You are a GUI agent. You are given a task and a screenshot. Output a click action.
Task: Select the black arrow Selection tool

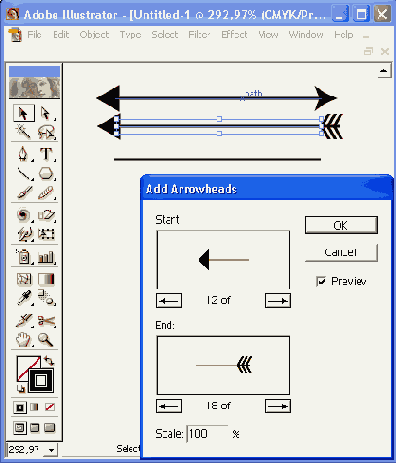(x=24, y=113)
